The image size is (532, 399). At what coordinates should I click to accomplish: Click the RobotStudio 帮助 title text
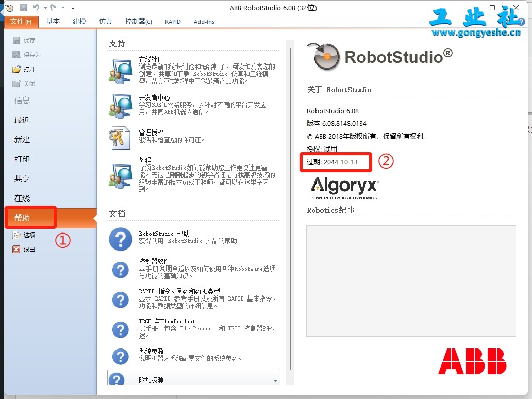tap(164, 234)
